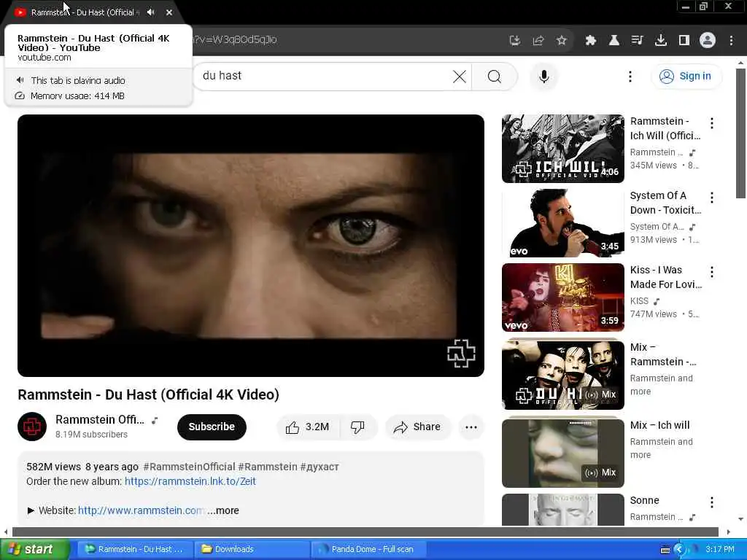Click the Rammstein logo watermark in video

[461, 354]
